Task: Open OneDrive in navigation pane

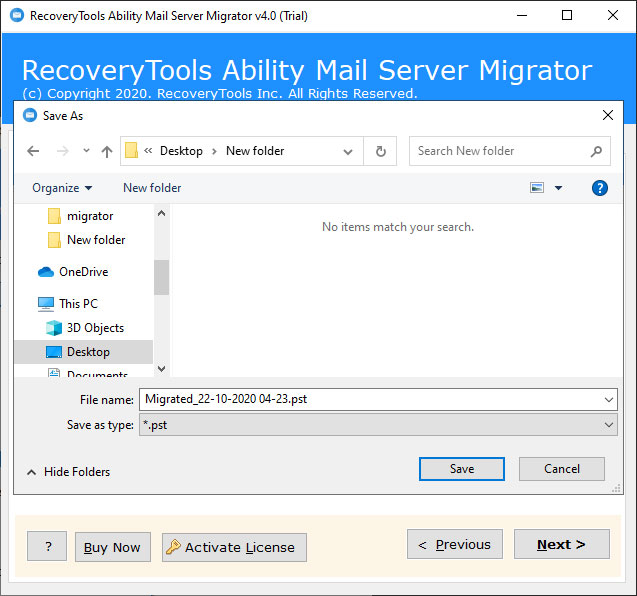Action: click(84, 272)
